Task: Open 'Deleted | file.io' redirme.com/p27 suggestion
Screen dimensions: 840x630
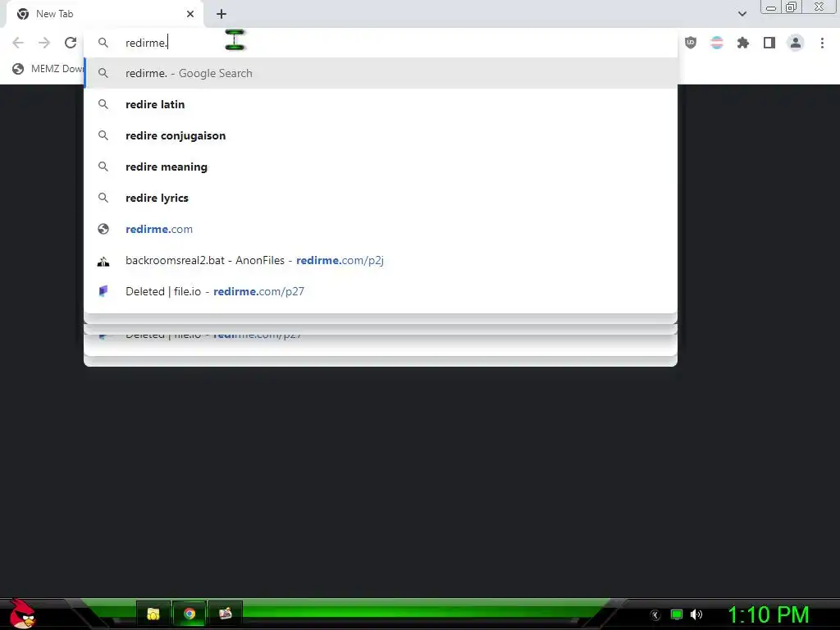Action: (381, 291)
